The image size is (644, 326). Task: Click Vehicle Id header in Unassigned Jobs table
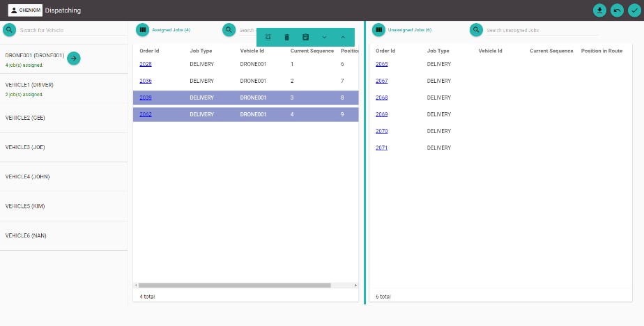(491, 51)
